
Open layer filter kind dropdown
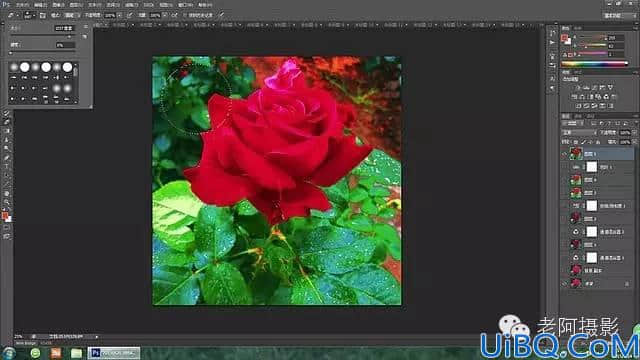(574, 123)
